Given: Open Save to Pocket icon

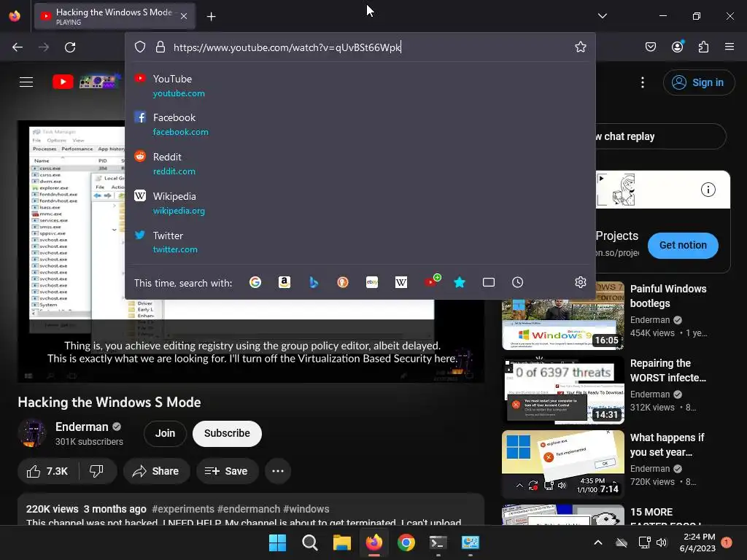Looking at the screenshot, I should tap(651, 47).
